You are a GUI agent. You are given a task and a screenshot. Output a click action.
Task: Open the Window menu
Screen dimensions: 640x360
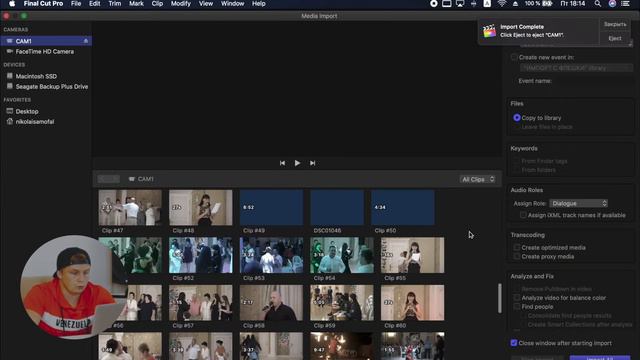(x=232, y=4)
